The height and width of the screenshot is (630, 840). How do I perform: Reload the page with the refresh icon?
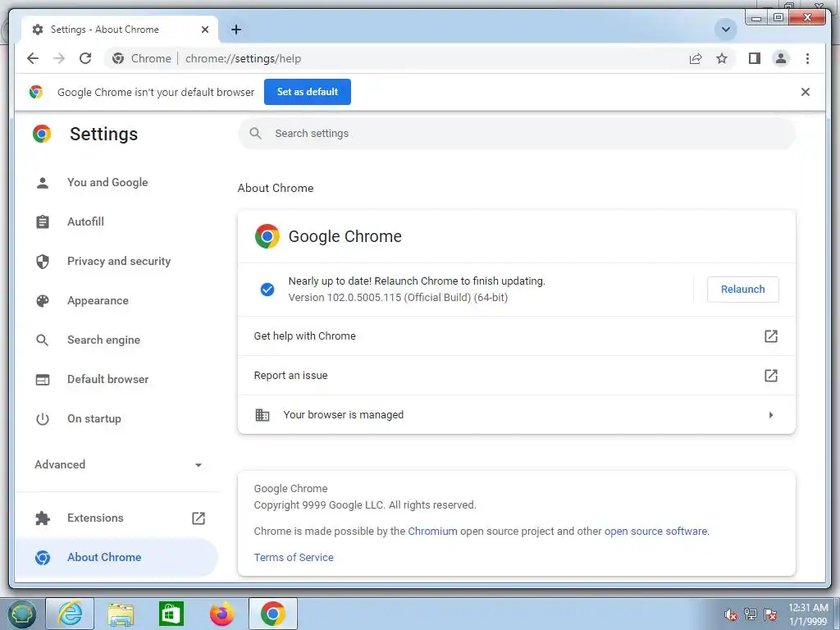(85, 58)
